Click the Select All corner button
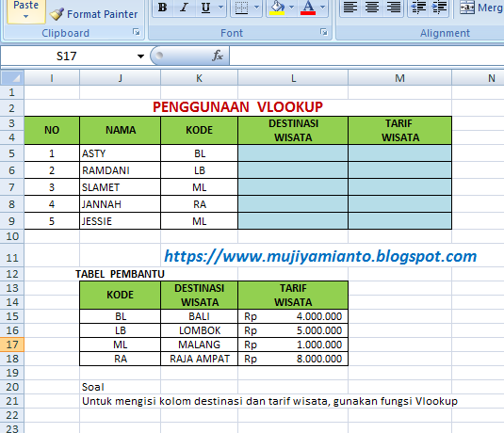The width and height of the screenshot is (504, 433). click(x=12, y=78)
